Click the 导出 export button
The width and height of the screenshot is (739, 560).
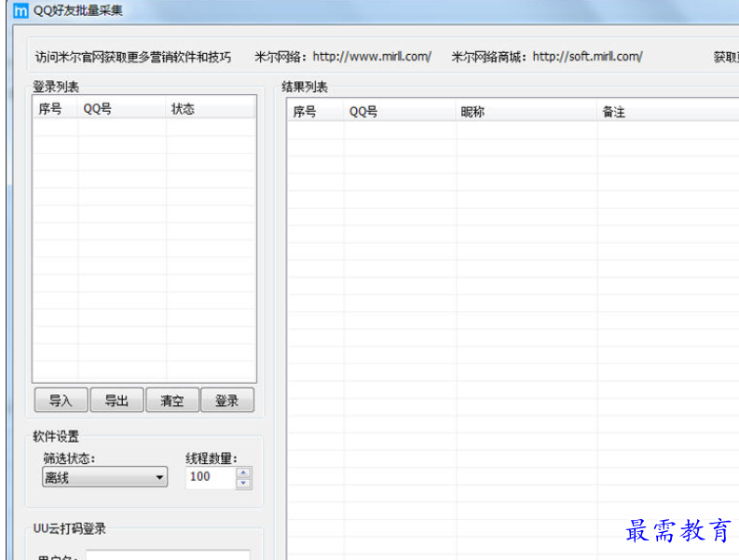point(116,401)
